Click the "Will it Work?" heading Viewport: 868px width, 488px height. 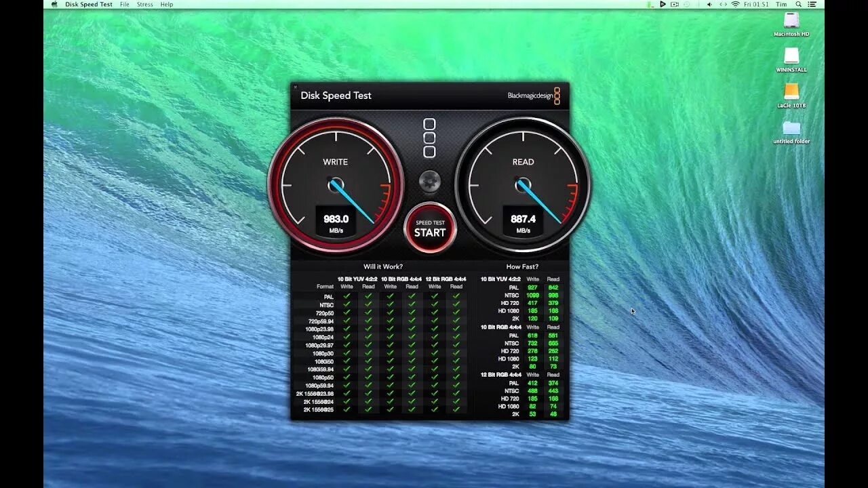tap(383, 266)
